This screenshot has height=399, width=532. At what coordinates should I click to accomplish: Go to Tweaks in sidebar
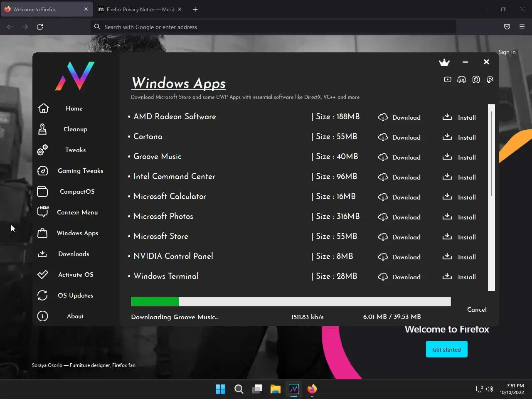75,150
